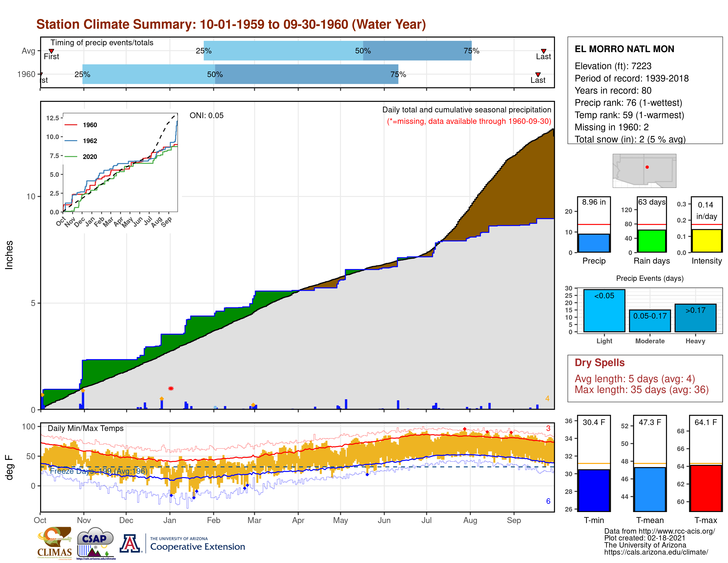728x563 pixels.
Task: Select the Light precip events bar
Action: coord(604,310)
